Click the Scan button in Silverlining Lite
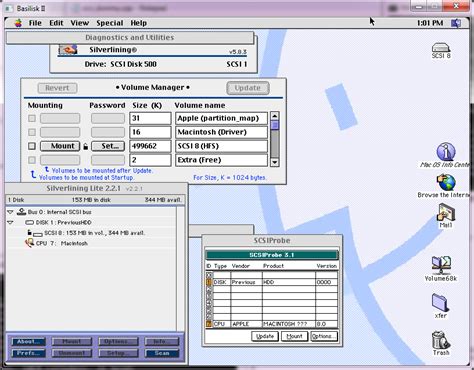The image size is (474, 370). click(162, 353)
